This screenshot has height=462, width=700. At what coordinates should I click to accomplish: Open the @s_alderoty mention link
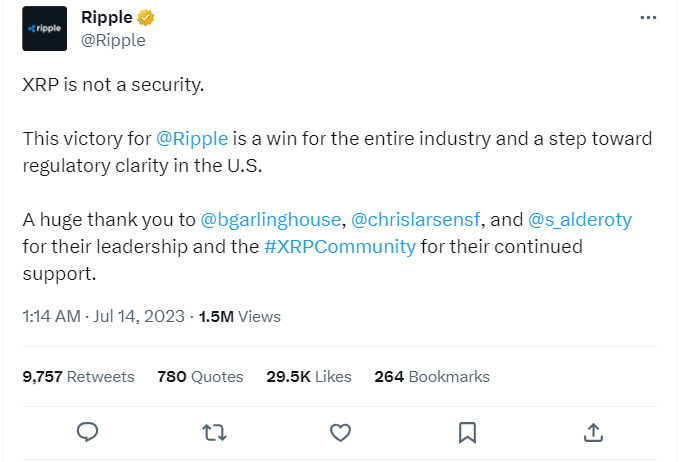pos(580,220)
